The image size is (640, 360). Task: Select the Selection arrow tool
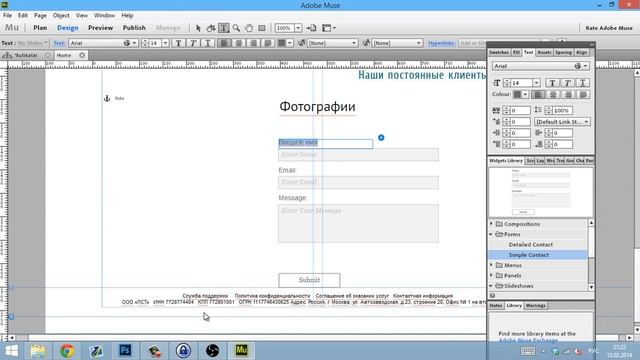[198, 28]
